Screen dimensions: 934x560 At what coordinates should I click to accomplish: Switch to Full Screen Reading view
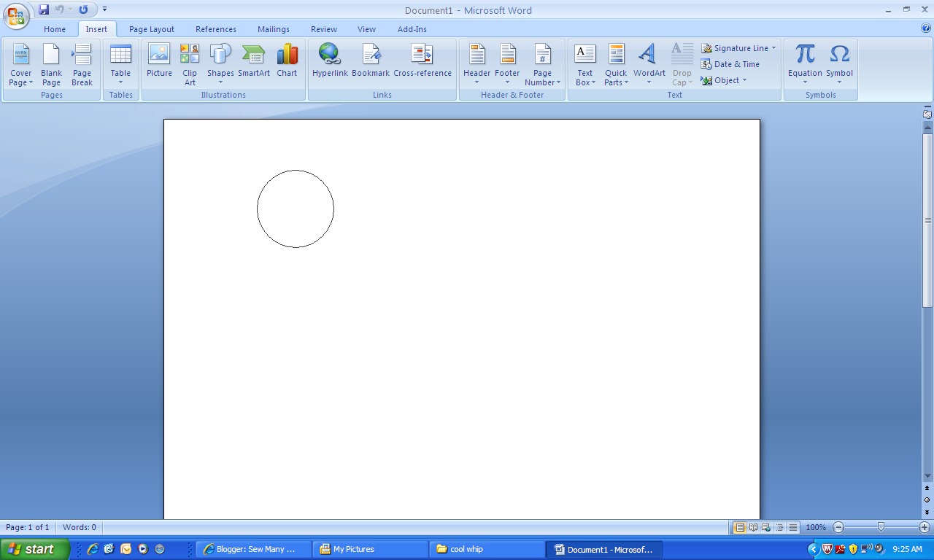coord(753,527)
